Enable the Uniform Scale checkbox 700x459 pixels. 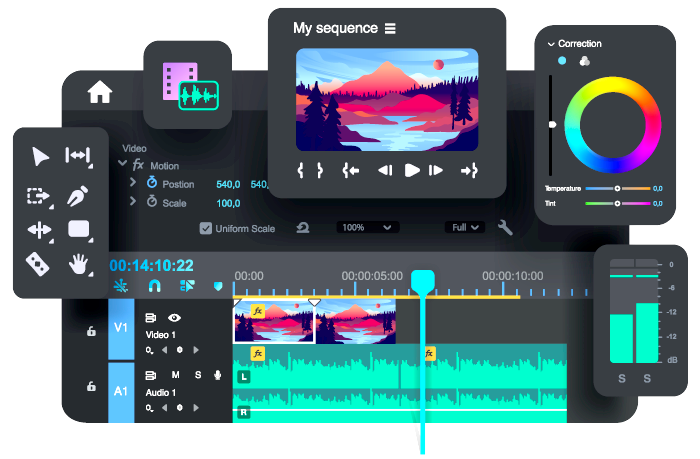(x=206, y=228)
